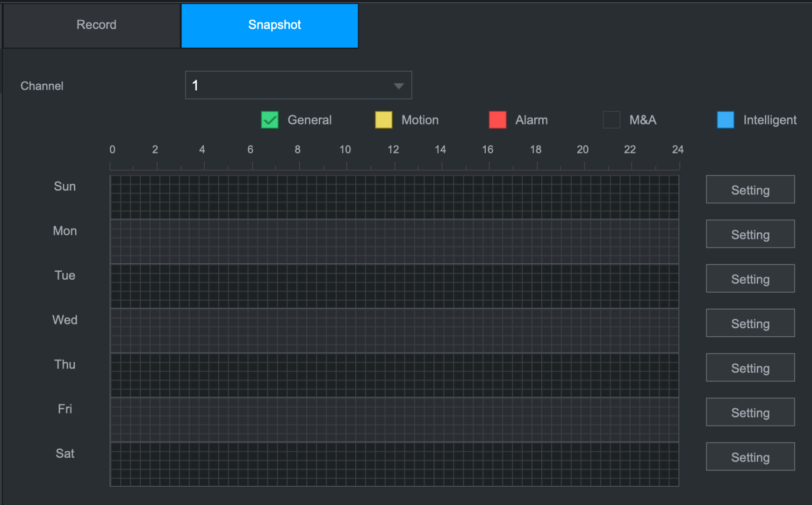Click the Sun row in schedule grid
The width and height of the screenshot is (812, 505).
point(394,197)
